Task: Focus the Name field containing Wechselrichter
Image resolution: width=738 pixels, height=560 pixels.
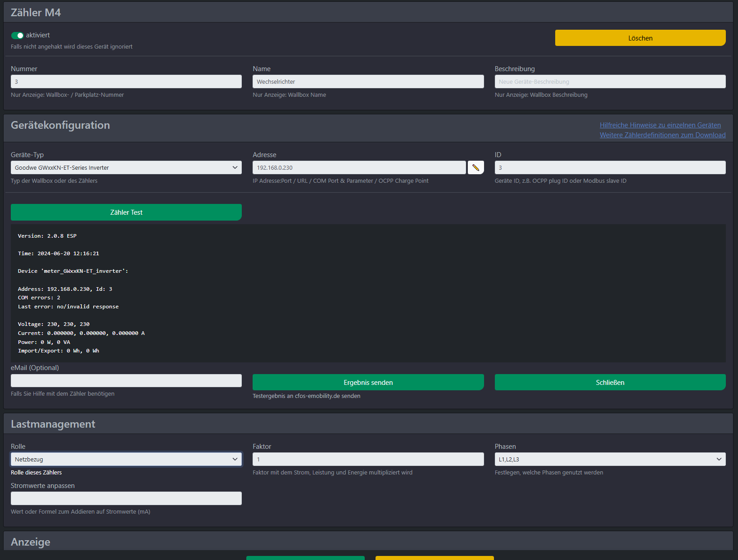Action: click(368, 81)
